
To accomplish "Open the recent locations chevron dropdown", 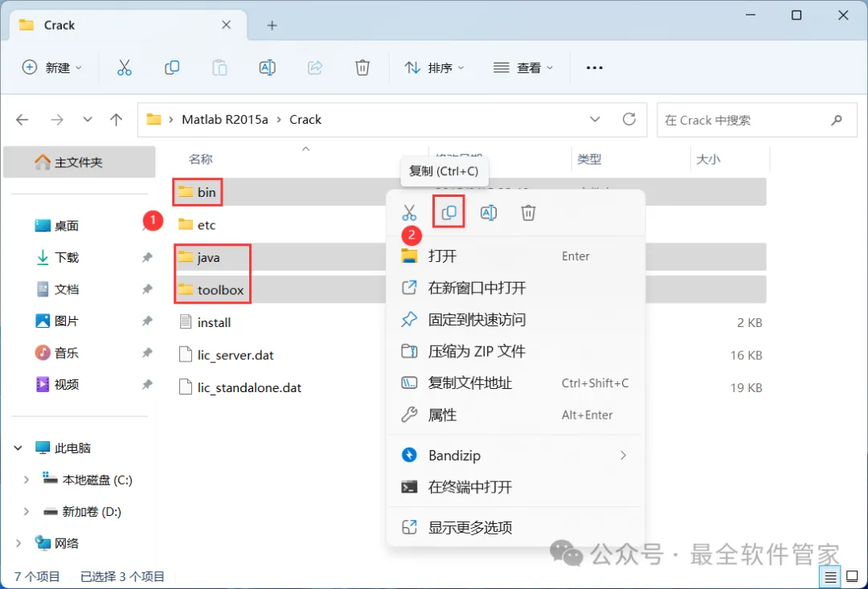I will [87, 120].
